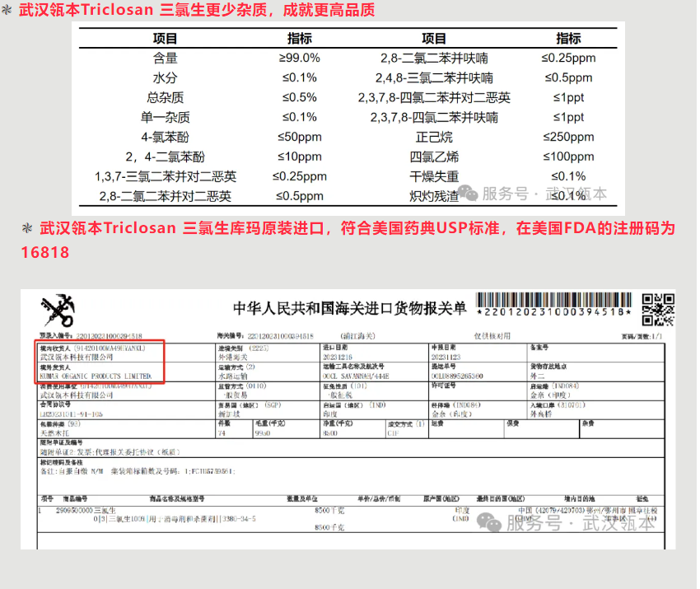Click the cell '2,3,7,8-四氯二苯并呋喃'
The image size is (700, 589).
(x=434, y=117)
